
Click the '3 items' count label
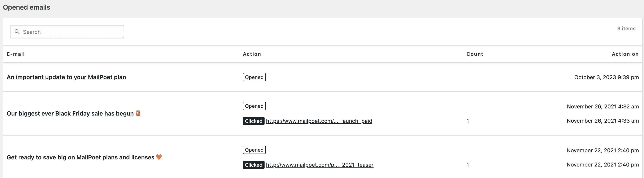point(626,29)
